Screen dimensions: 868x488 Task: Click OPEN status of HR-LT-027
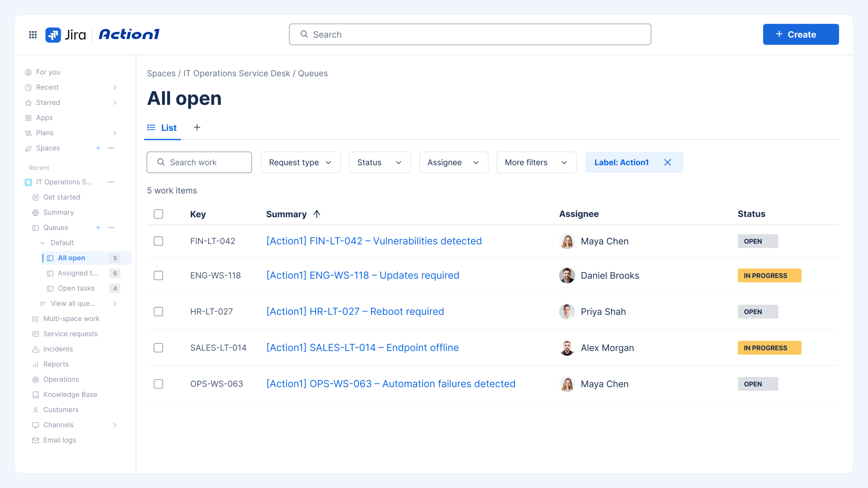(758, 311)
